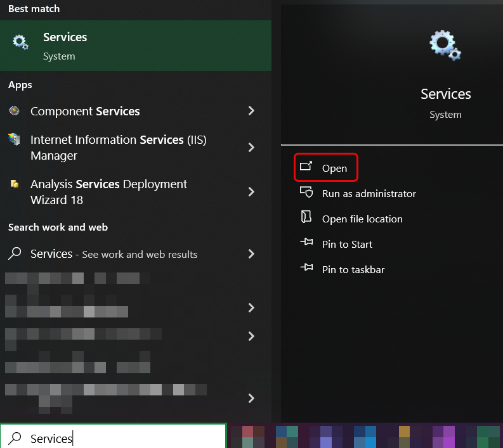Expand Services web results chevron
Screen dimensions: 503x448
251,254
